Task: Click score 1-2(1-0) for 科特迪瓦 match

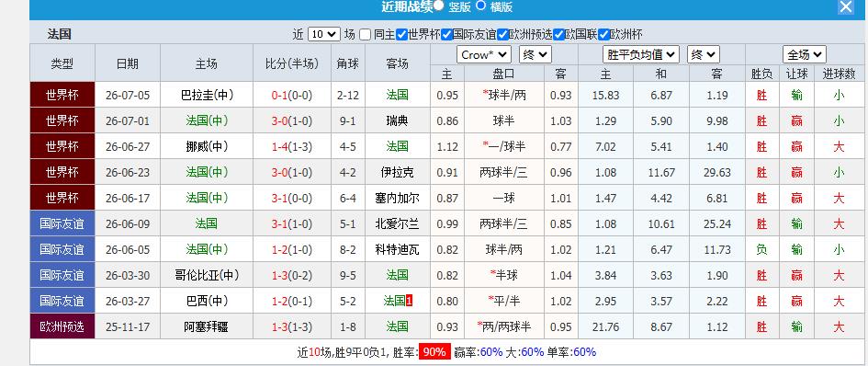Action: [x=292, y=249]
